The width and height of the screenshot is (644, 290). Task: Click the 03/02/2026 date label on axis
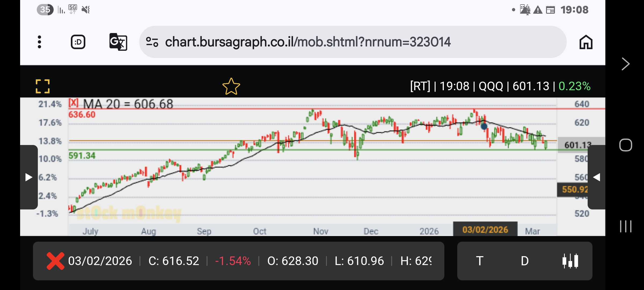tap(485, 230)
